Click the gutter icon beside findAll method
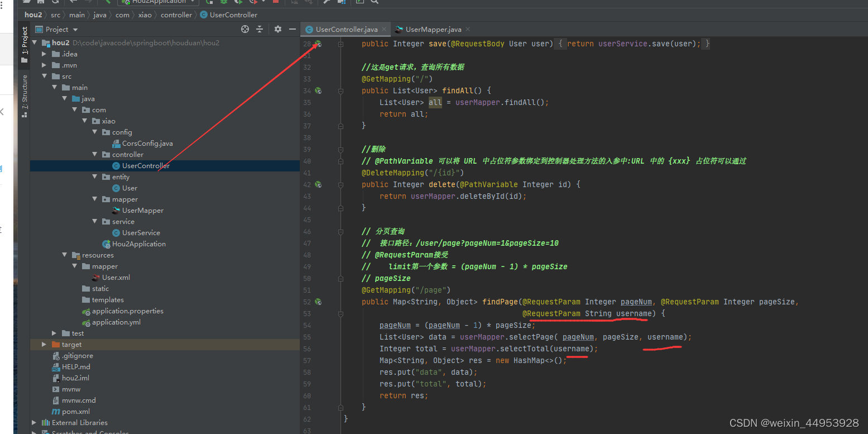This screenshot has width=868, height=434. point(318,90)
